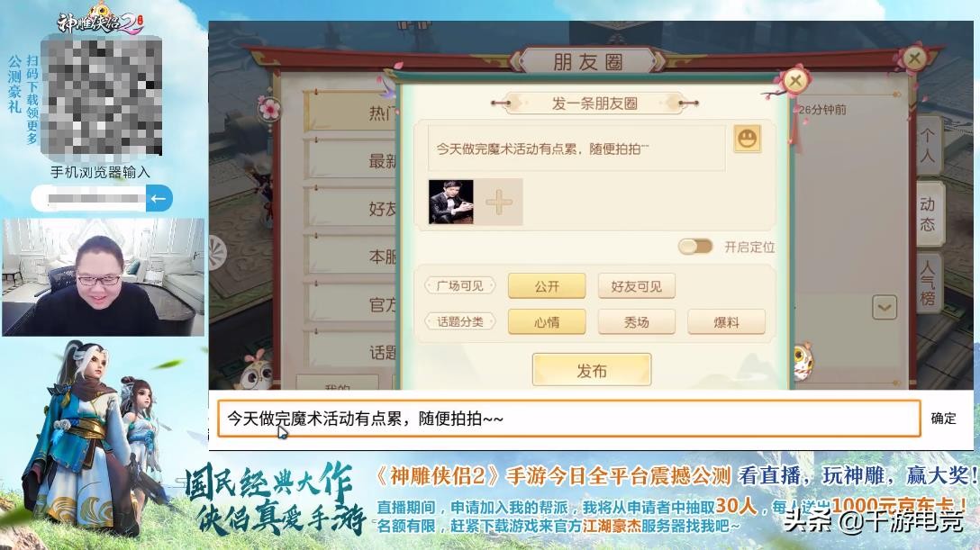Viewport: 980px width, 550px height.
Task: Open the emoji smiley picker
Action: click(748, 139)
